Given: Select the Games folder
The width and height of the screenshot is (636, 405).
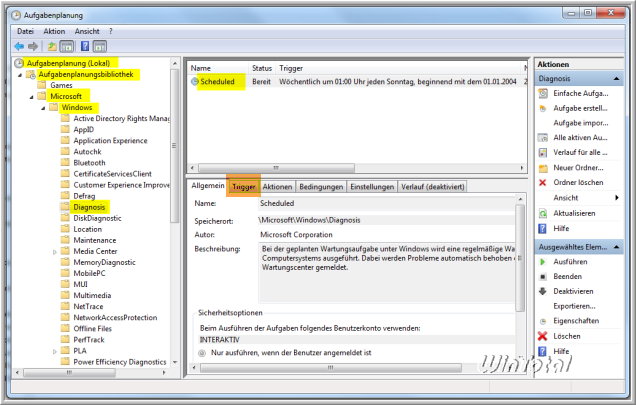Looking at the screenshot, I should 61,85.
